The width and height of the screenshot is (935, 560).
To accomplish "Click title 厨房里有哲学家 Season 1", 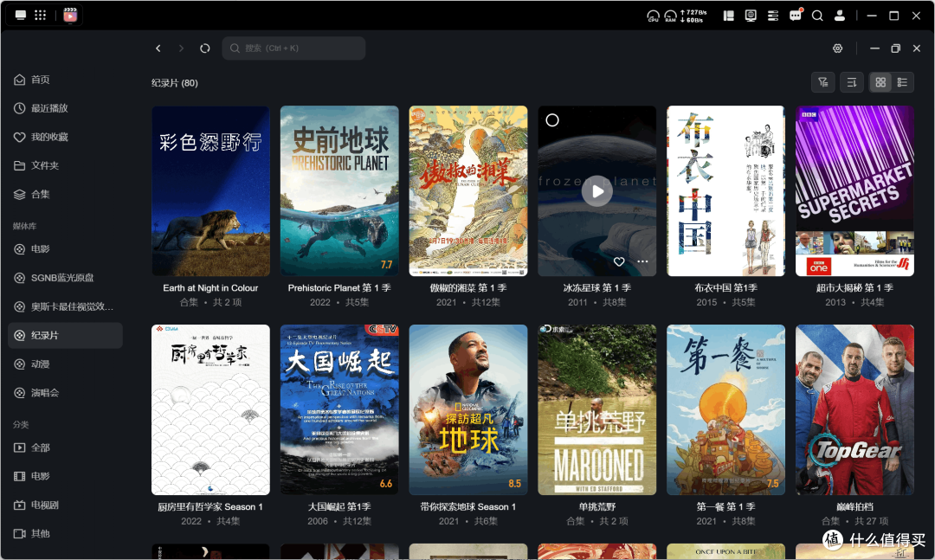I will coord(210,507).
